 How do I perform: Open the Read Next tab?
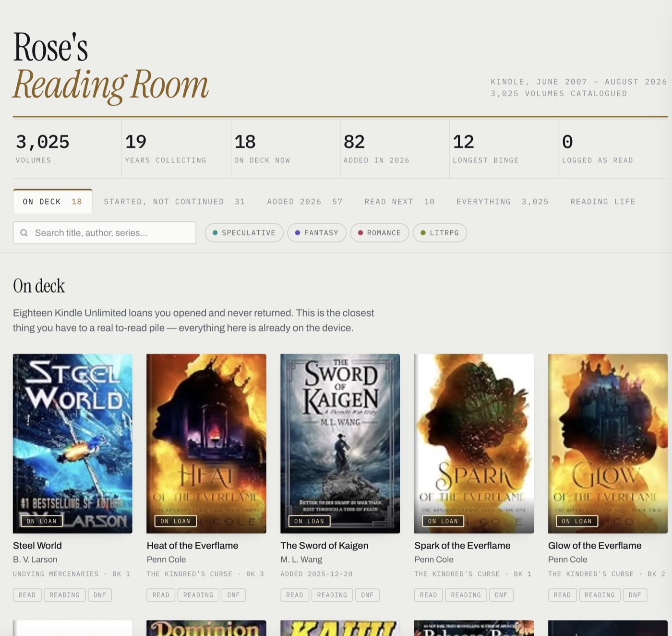pyautogui.click(x=399, y=202)
